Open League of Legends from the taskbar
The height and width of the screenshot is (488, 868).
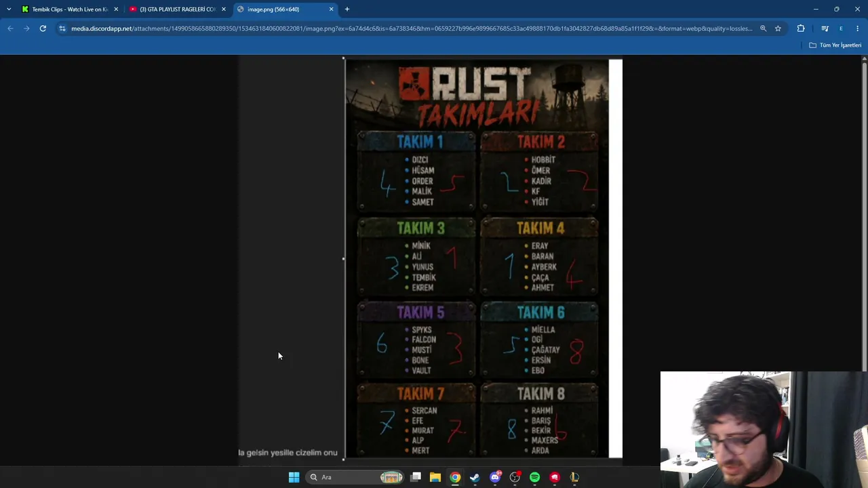click(574, 477)
